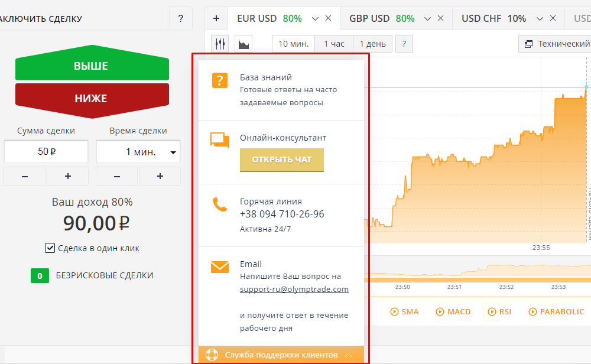Open timeframe help question mark button

pos(404,44)
